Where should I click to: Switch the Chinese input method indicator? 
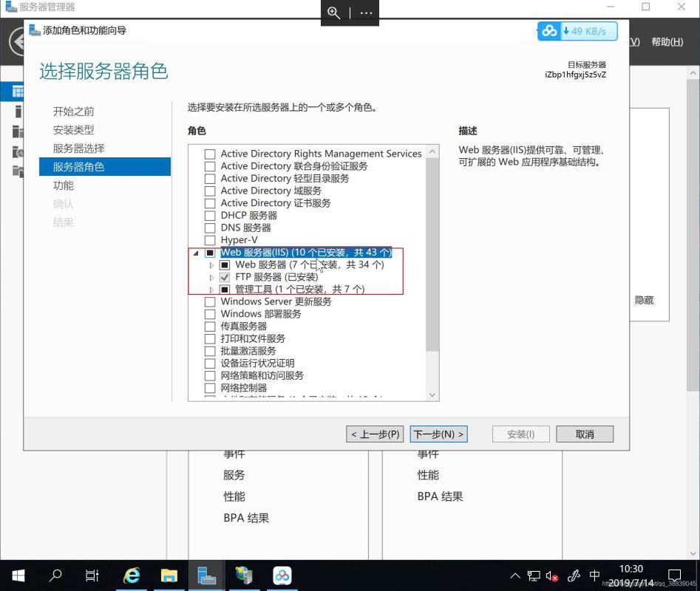[x=594, y=575]
